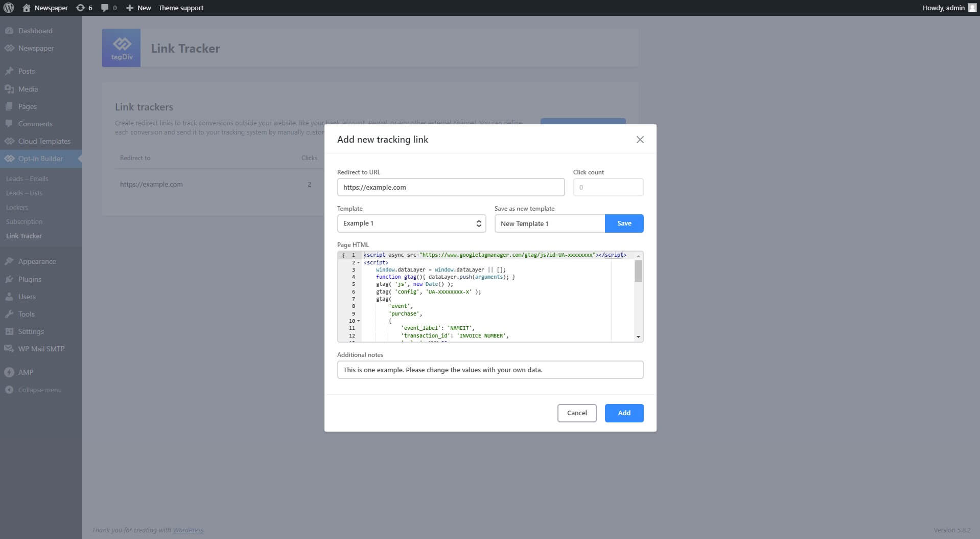Click the code editor scrollbar thumb
Viewport: 980px width, 539px height.
(x=638, y=271)
